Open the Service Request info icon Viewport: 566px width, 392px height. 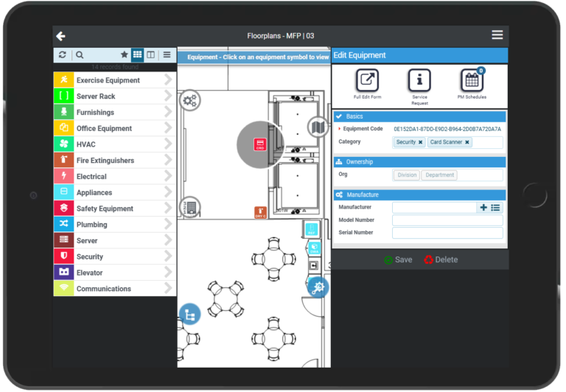pos(419,80)
